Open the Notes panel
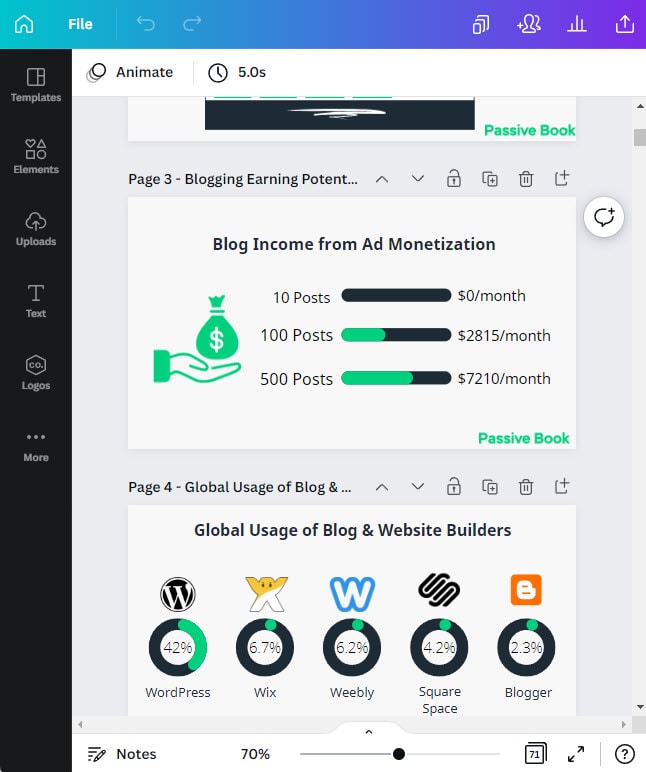Image resolution: width=646 pixels, height=772 pixels. tap(122, 754)
